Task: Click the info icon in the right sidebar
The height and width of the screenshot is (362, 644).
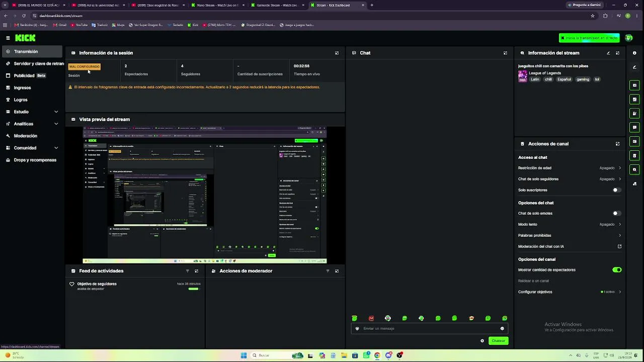Action: [x=634, y=53]
